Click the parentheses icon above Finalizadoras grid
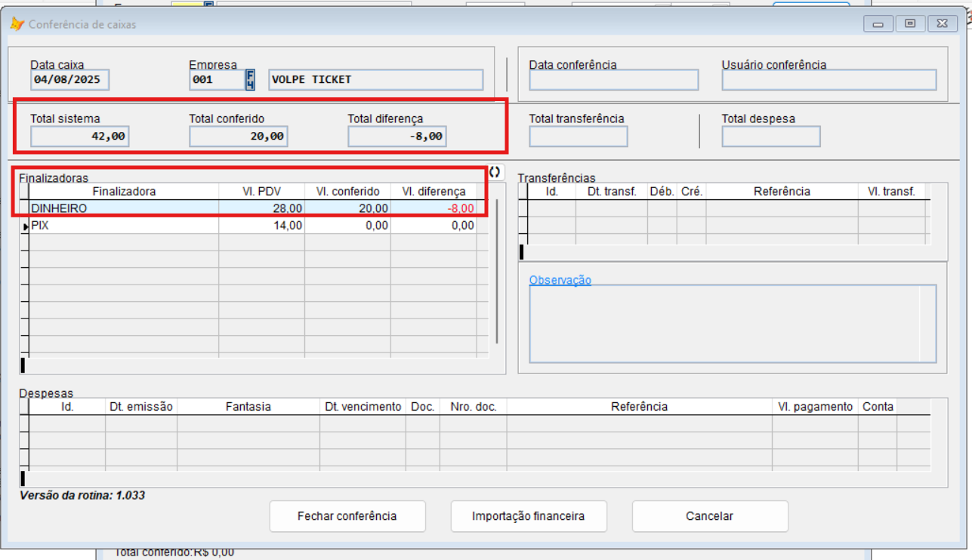This screenshot has width=972, height=560. pyautogui.click(x=495, y=172)
